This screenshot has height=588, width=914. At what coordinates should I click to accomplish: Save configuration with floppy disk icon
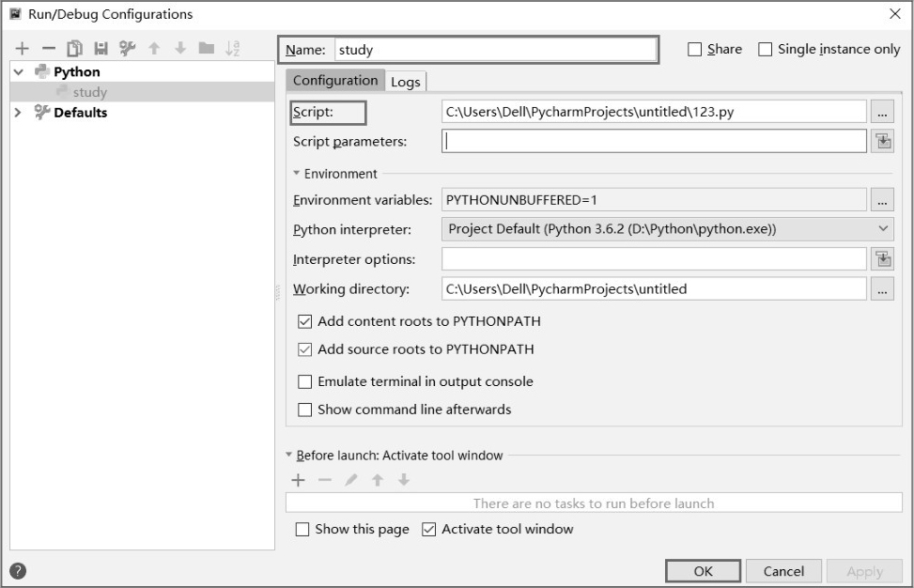[x=101, y=48]
